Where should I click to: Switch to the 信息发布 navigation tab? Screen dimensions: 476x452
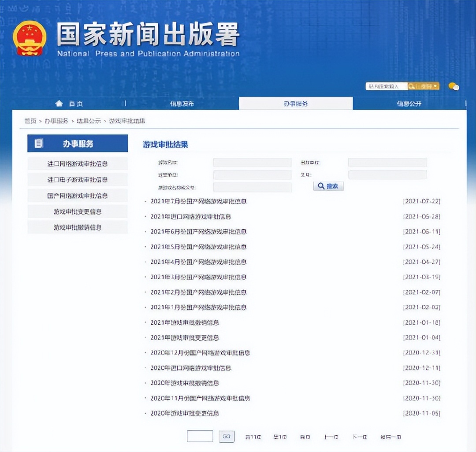[x=182, y=103]
